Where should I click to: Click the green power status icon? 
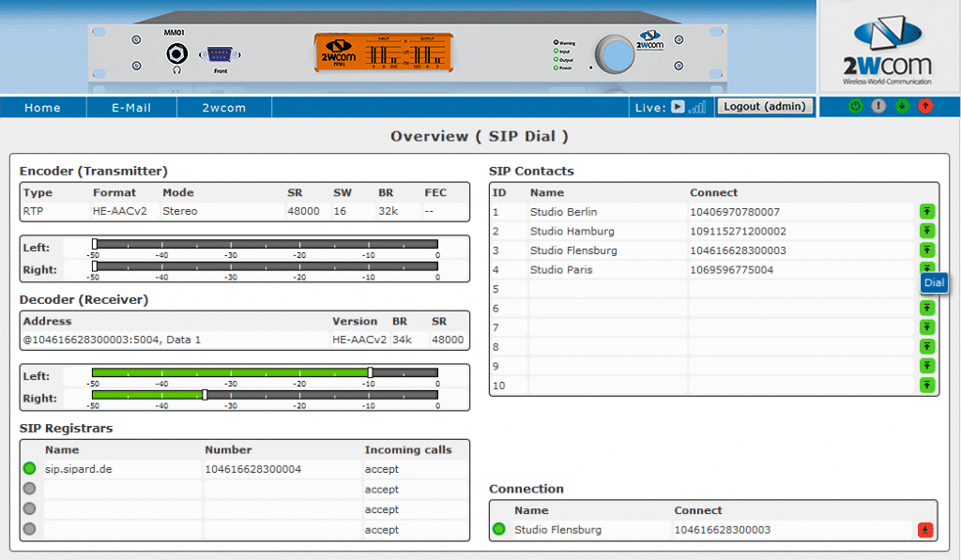(x=855, y=107)
